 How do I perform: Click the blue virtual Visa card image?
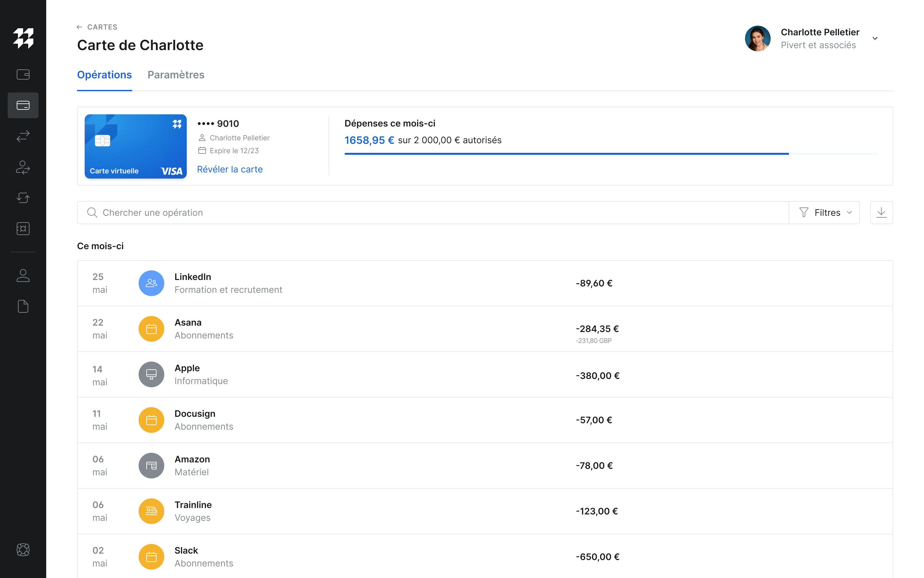coord(135,146)
